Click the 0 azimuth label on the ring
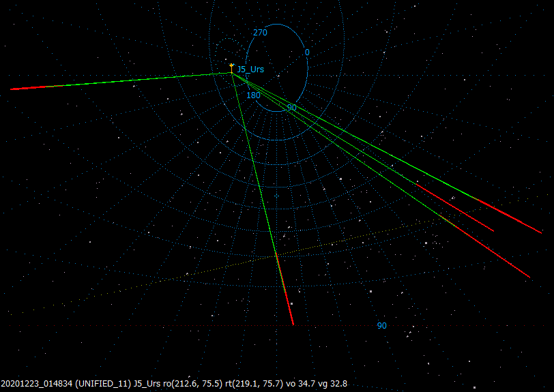This screenshot has width=554, height=392. click(307, 52)
